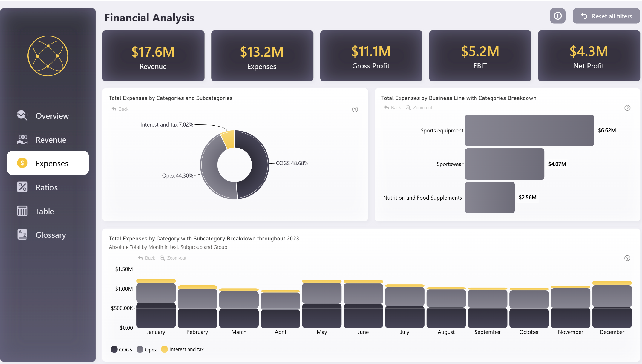Open help icon on Business Line chart
Screen dimensions: 642x364
(x=627, y=108)
